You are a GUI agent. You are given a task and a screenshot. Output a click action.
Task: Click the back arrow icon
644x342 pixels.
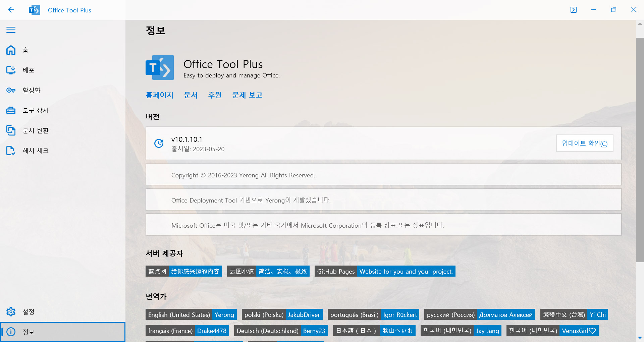tap(11, 10)
